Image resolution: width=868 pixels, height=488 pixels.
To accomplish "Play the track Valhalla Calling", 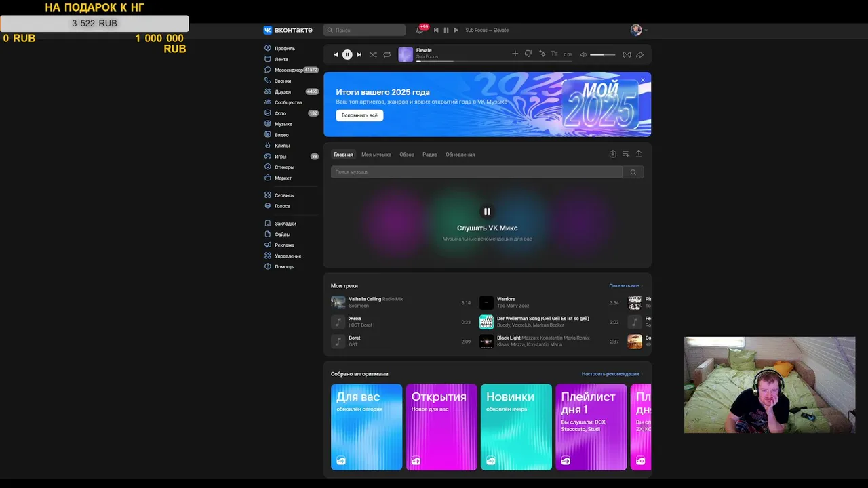I will (x=401, y=302).
